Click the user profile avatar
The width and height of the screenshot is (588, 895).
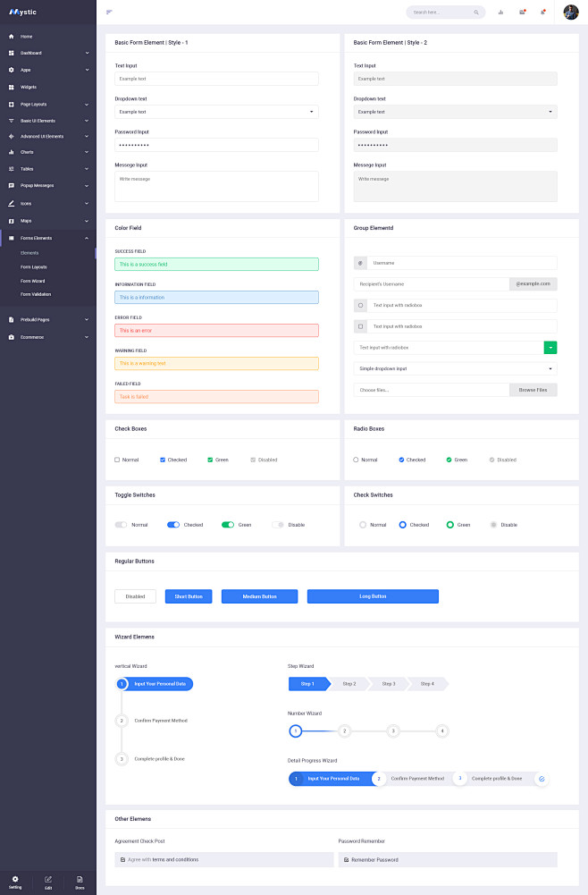tap(571, 13)
